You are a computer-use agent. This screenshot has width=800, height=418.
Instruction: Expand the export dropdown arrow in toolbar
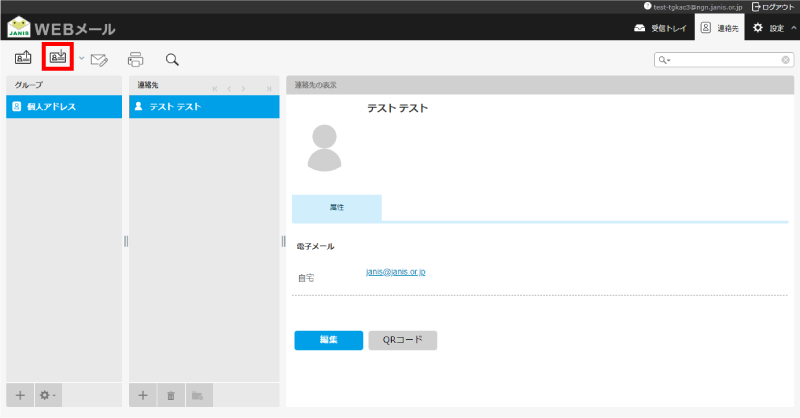pyautogui.click(x=81, y=58)
